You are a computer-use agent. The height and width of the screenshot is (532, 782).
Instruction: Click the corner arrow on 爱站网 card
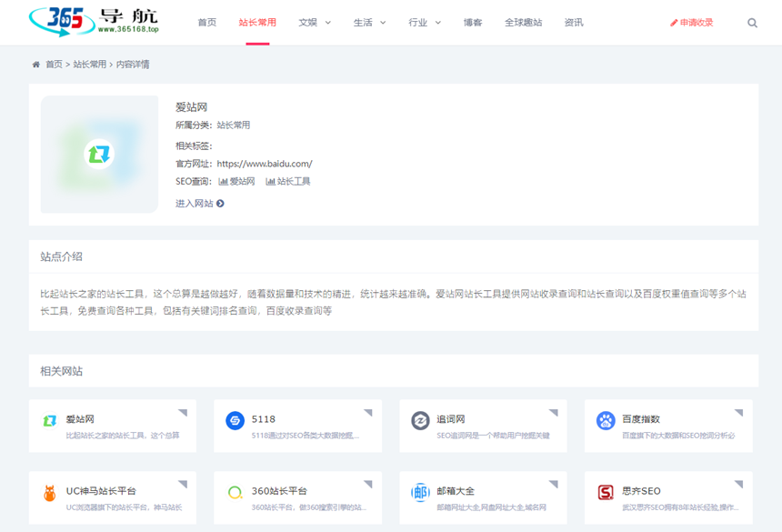pyautogui.click(x=183, y=412)
